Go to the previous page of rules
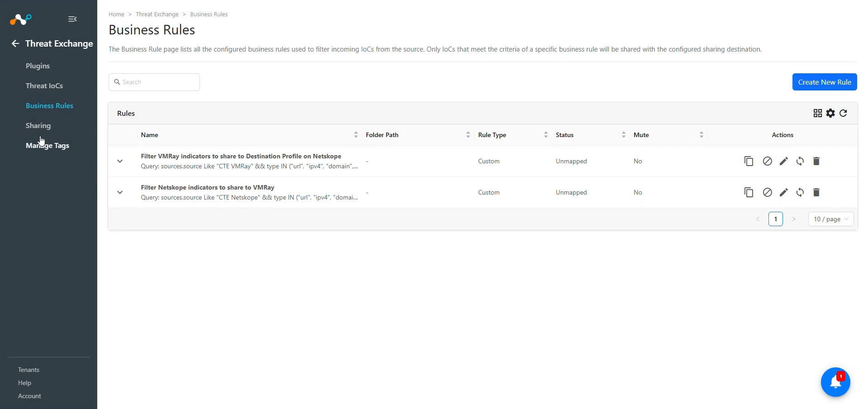The height and width of the screenshot is (409, 868). pyautogui.click(x=758, y=219)
